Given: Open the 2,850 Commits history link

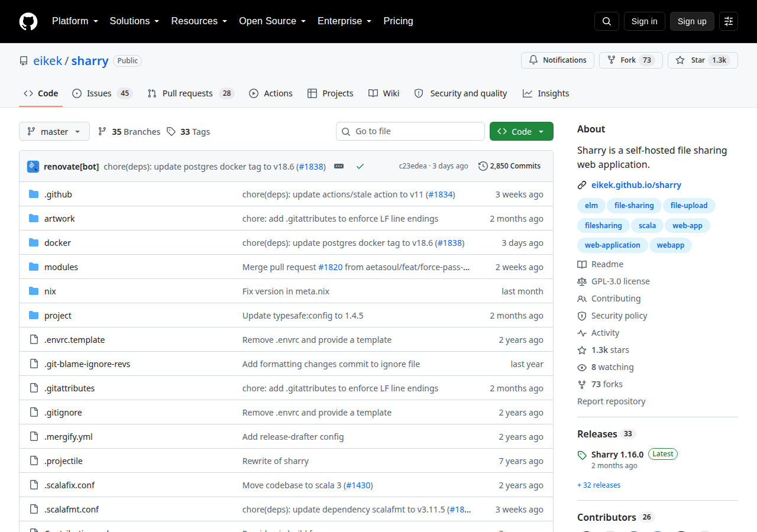Looking at the screenshot, I should [x=510, y=166].
